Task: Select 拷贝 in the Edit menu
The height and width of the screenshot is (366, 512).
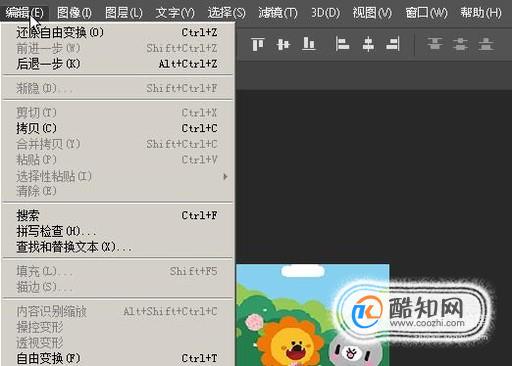Action: click(x=117, y=128)
